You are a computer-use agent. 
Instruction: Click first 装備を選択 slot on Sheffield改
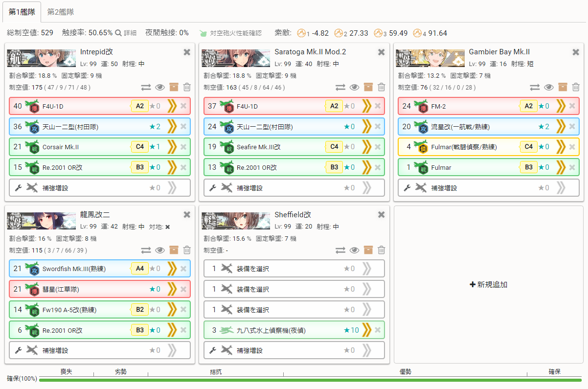(294, 269)
